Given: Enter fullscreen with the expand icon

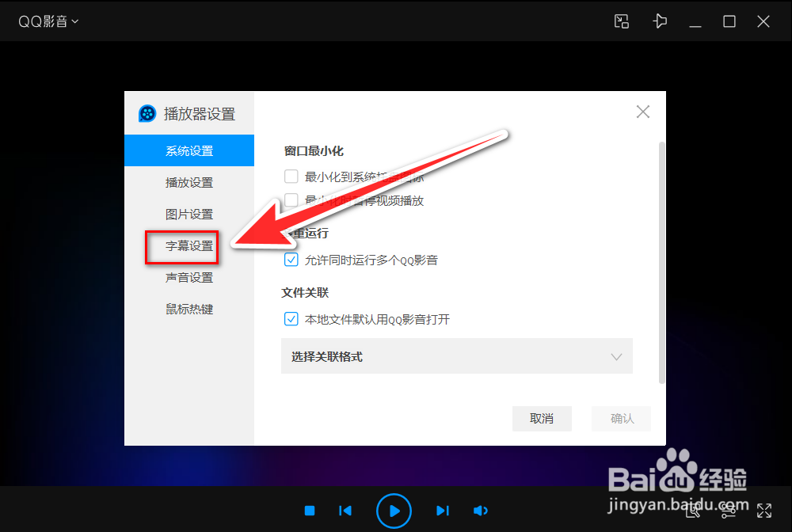Looking at the screenshot, I should pos(763,511).
